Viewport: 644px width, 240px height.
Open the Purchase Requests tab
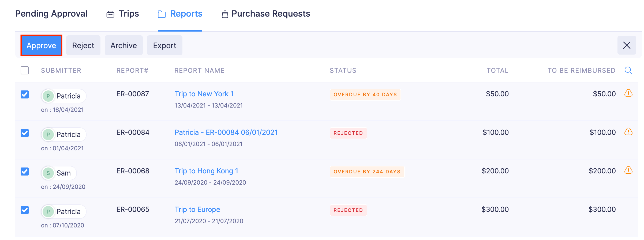pos(266,14)
